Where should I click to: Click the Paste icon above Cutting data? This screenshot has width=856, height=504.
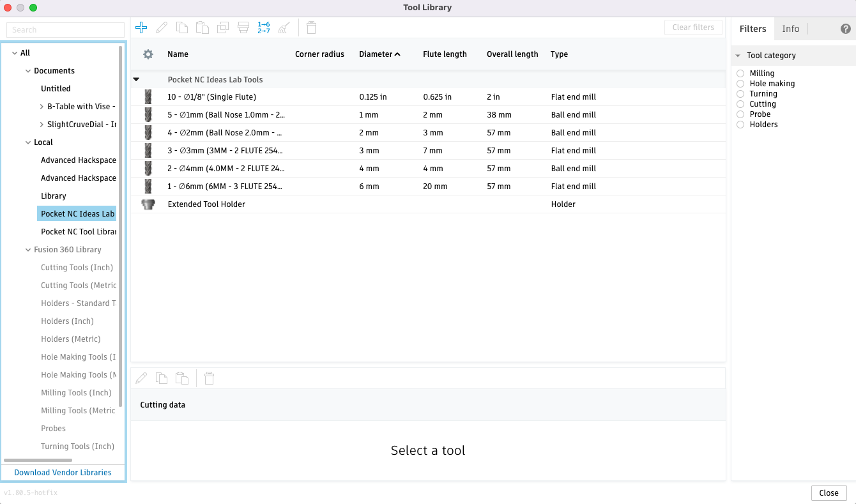[x=182, y=378]
